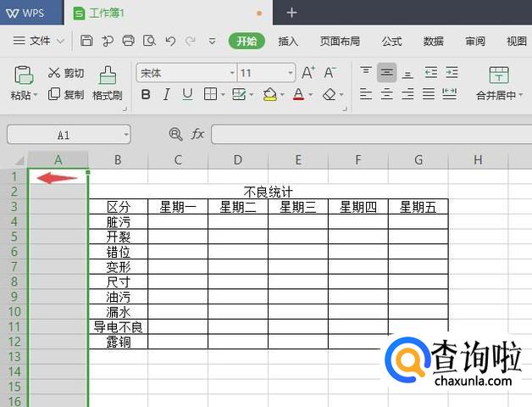The width and height of the screenshot is (532, 407).
Task: Click the 导电不良 cell
Action: coord(118,326)
